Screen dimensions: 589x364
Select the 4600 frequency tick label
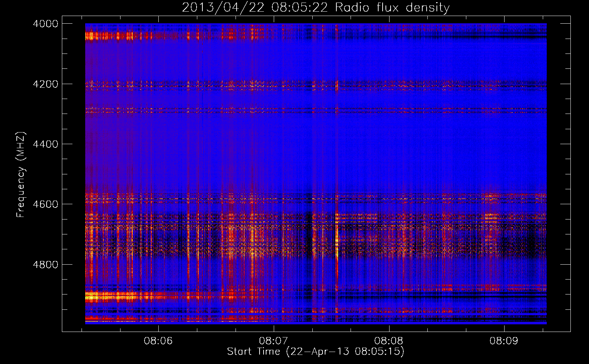(46, 204)
